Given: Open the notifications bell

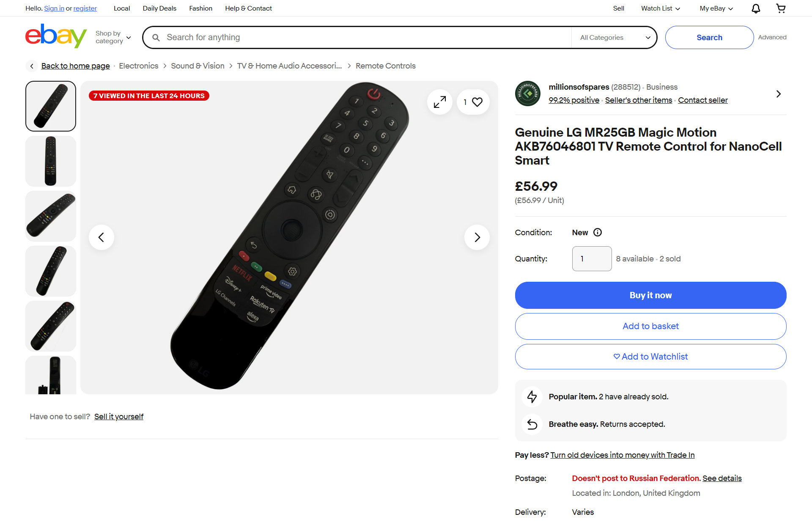Looking at the screenshot, I should 756,8.
